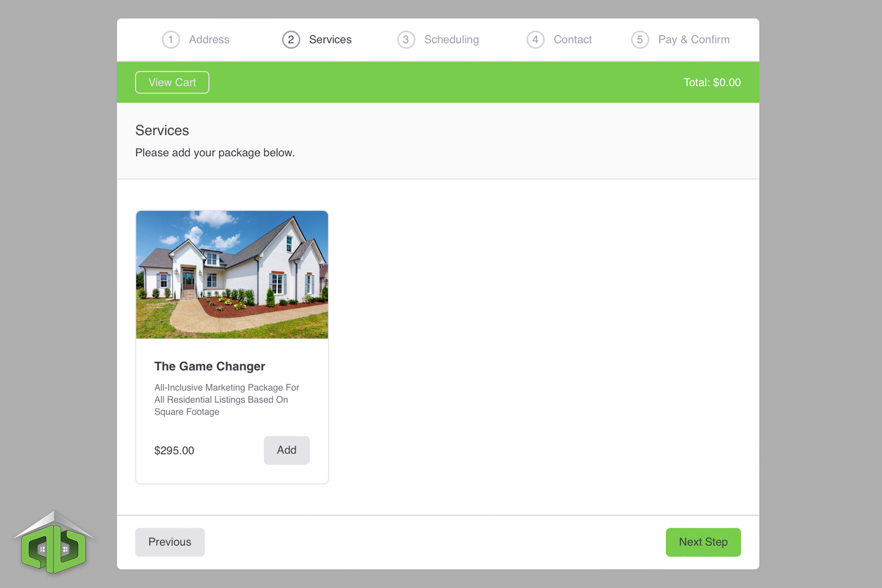
Task: Open the white house package photo
Action: pos(232,275)
